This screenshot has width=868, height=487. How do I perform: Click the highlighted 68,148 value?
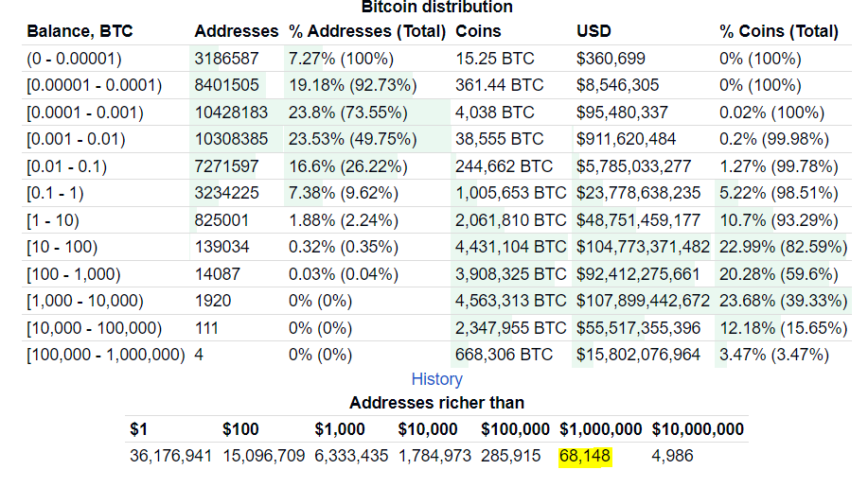click(585, 456)
